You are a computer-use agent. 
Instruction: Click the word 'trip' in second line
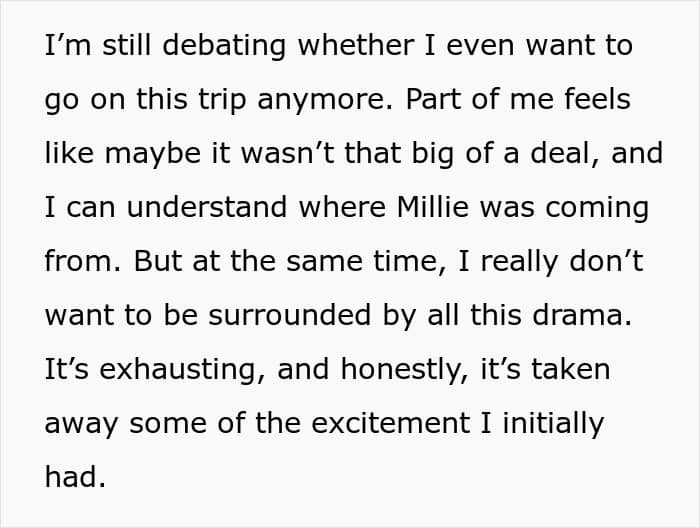coord(222,100)
